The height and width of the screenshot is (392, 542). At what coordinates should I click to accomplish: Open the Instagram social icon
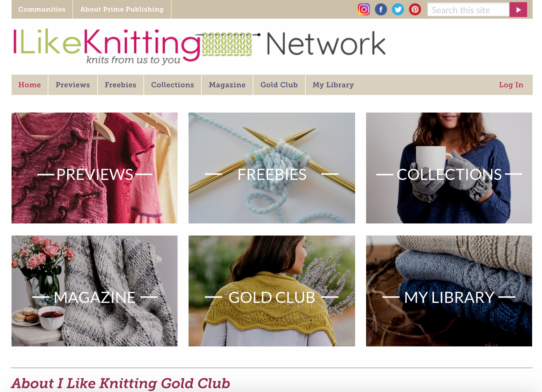364,10
